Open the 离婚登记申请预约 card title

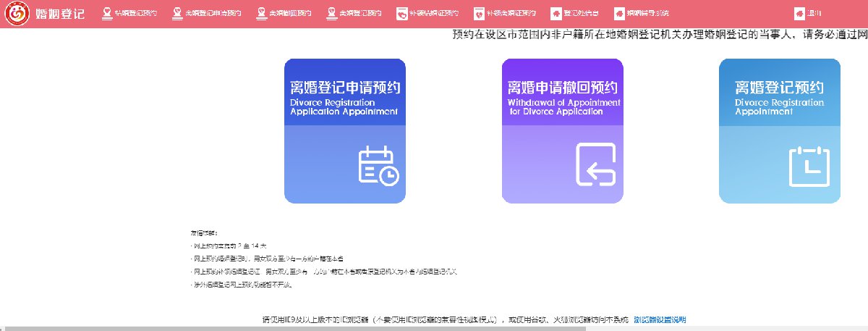pyautogui.click(x=344, y=88)
